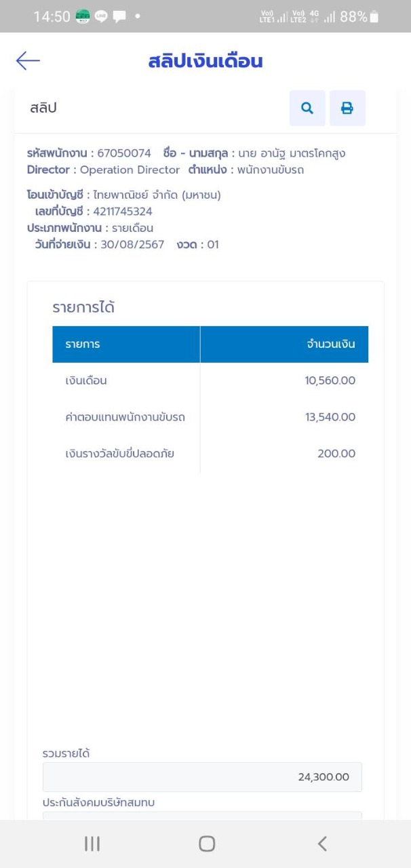Tap message notification icon in status bar
The height and width of the screenshot is (868, 411).
tap(119, 16)
